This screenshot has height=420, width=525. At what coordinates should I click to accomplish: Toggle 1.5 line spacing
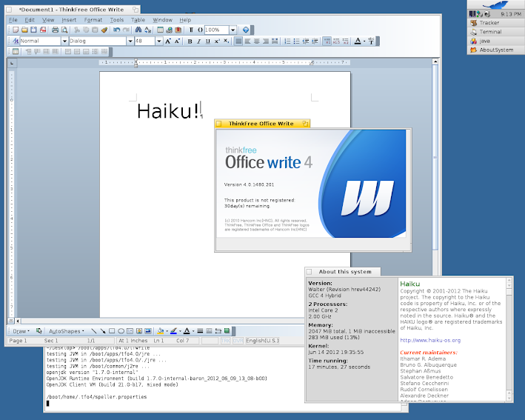[336, 41]
